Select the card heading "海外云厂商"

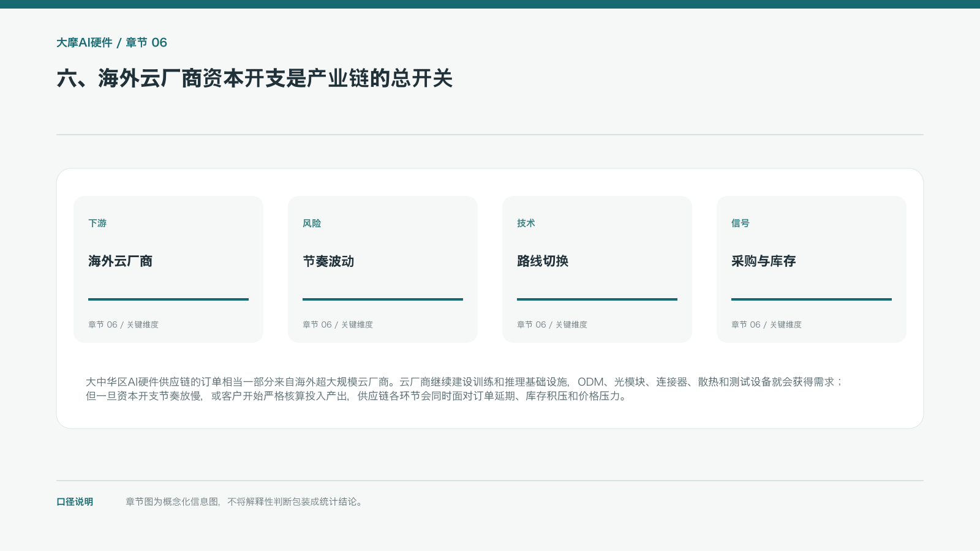coord(120,261)
